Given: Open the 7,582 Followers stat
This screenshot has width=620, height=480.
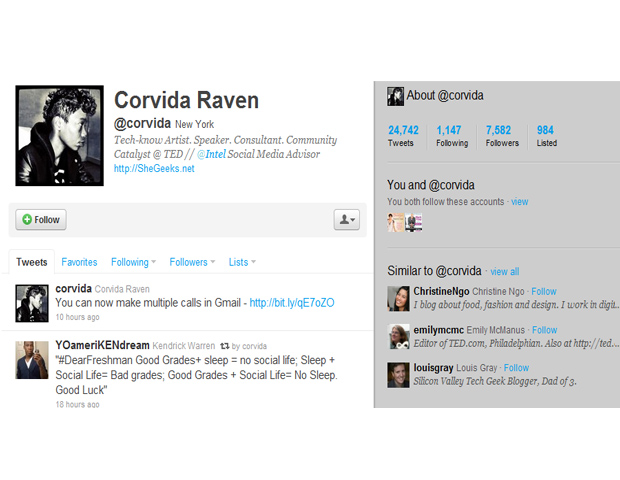Looking at the screenshot, I should point(502,136).
